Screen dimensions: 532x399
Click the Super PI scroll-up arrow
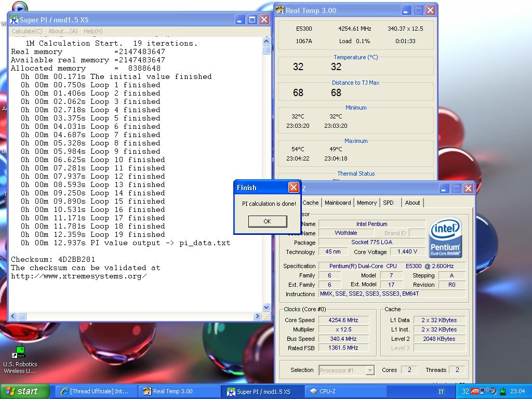[267, 41]
